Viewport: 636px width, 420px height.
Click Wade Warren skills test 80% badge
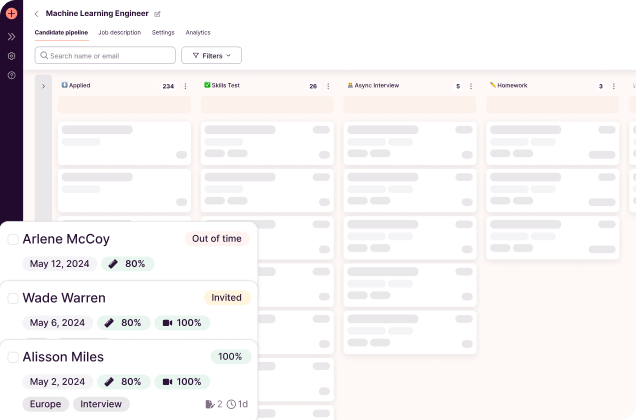point(124,323)
